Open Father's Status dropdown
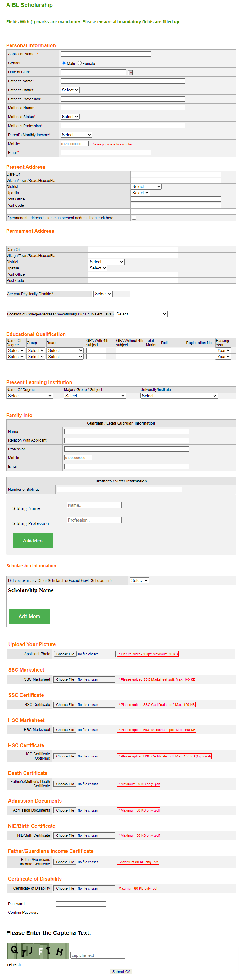 [70, 90]
